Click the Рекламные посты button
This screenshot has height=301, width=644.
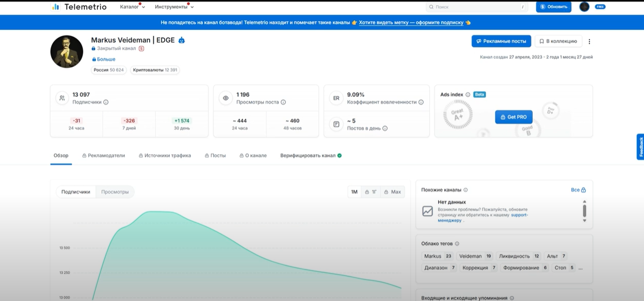point(501,41)
